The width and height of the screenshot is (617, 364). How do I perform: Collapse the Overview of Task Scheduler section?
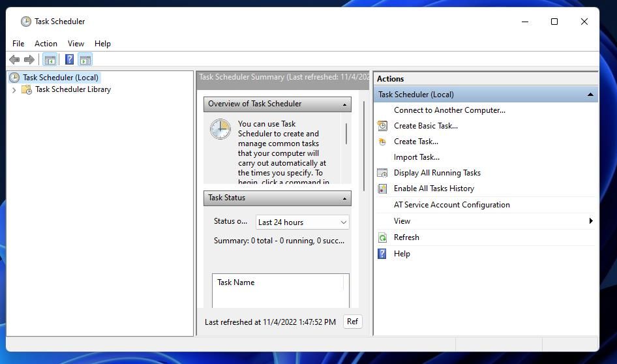(x=345, y=104)
